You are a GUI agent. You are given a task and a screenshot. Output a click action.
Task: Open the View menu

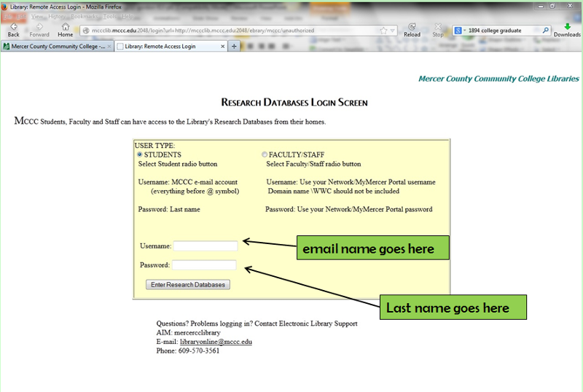click(37, 16)
